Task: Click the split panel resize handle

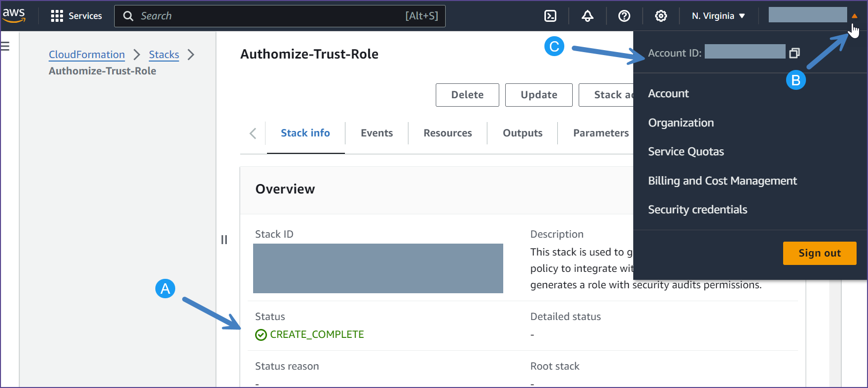Action: point(224,240)
